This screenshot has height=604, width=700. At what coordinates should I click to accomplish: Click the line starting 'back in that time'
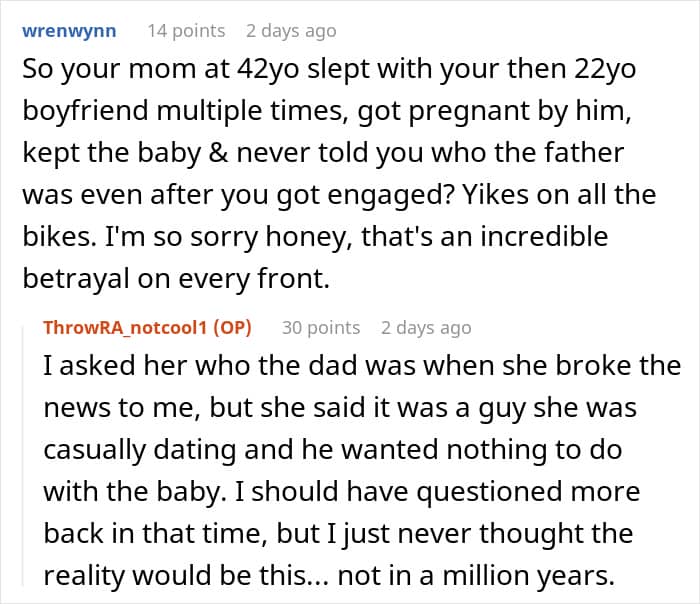tap(338, 533)
